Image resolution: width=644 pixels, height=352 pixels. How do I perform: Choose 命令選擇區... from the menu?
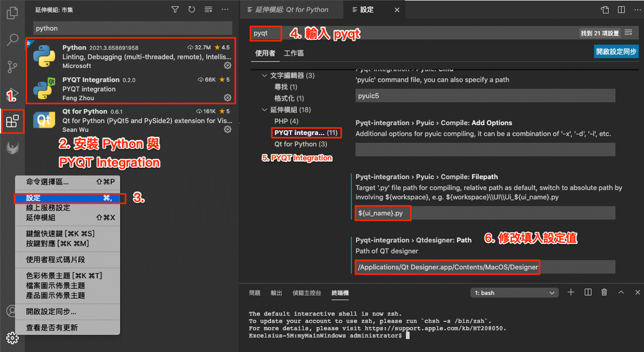(x=68, y=182)
